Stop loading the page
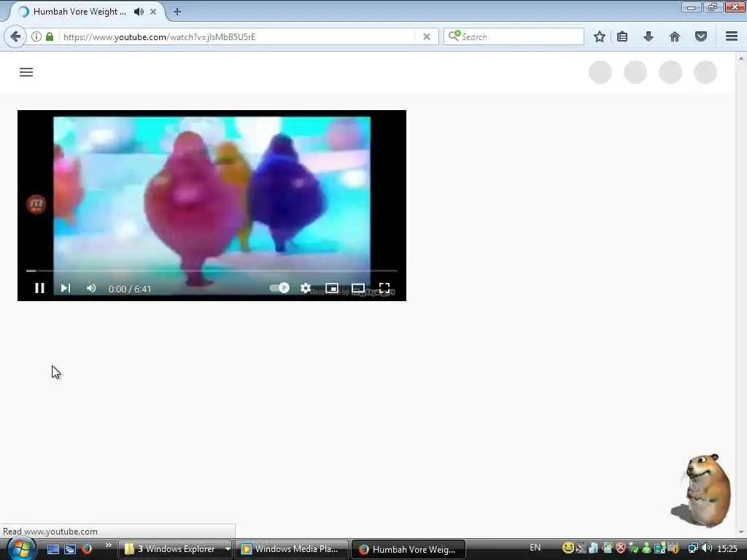This screenshot has width=747, height=560. point(427,36)
